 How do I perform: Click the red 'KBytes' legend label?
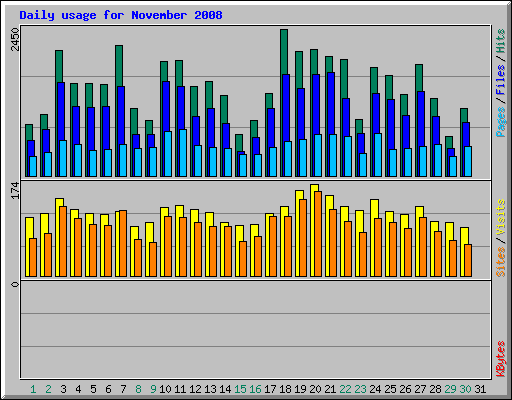[501, 359]
